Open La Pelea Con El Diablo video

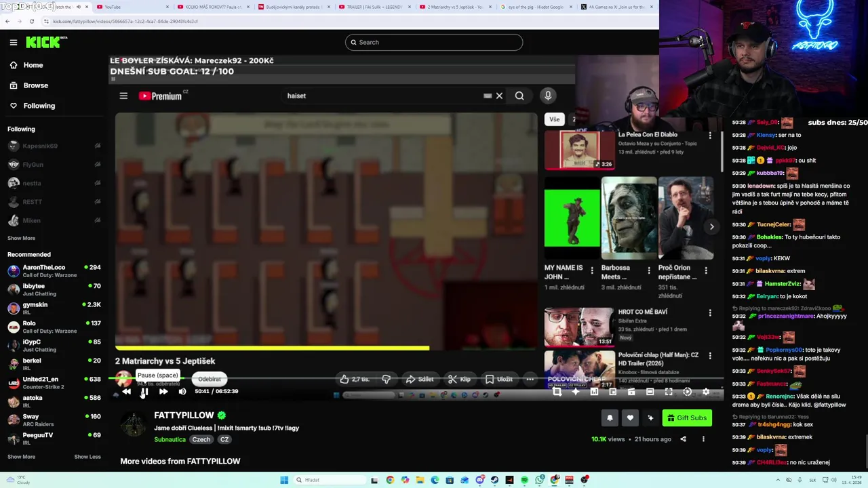pos(580,150)
